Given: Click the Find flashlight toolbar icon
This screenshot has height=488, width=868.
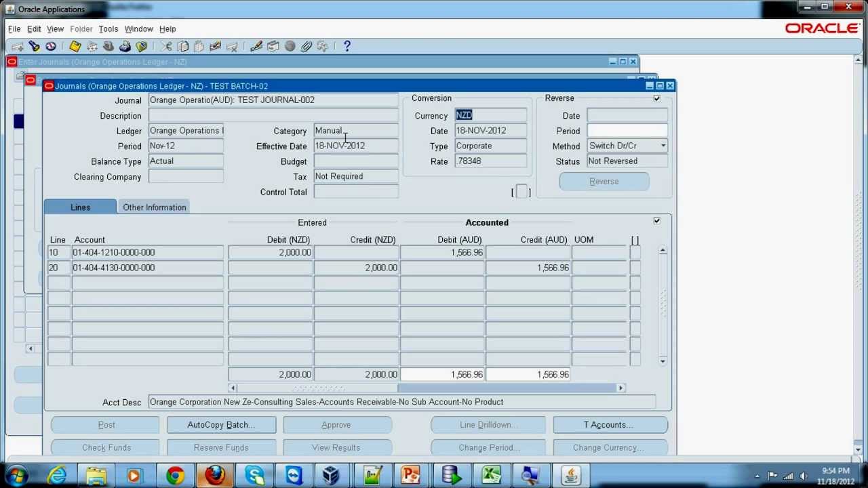Looking at the screenshot, I should point(34,46).
